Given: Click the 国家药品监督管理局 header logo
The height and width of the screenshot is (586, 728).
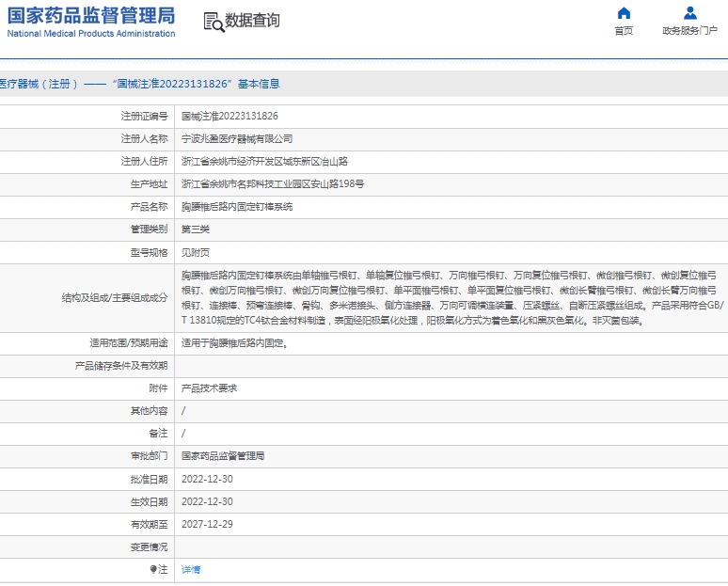Looking at the screenshot, I should coord(91,15).
